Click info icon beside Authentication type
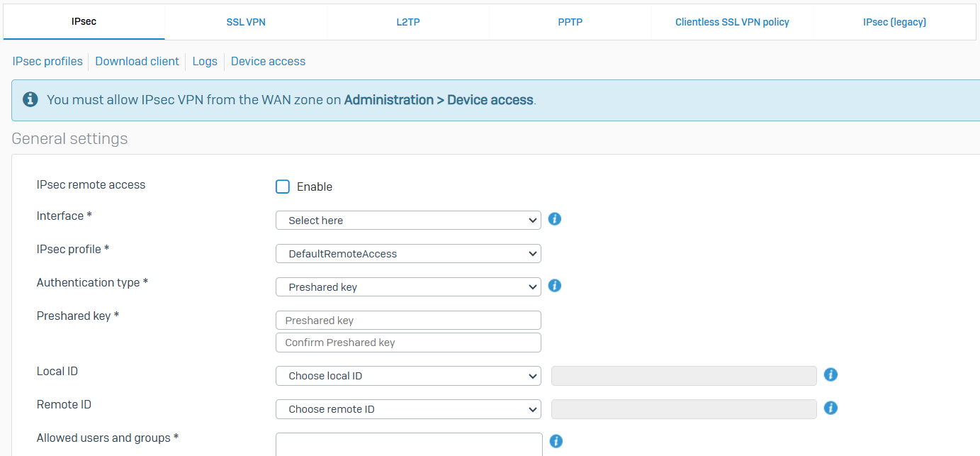This screenshot has width=980, height=456. click(555, 286)
